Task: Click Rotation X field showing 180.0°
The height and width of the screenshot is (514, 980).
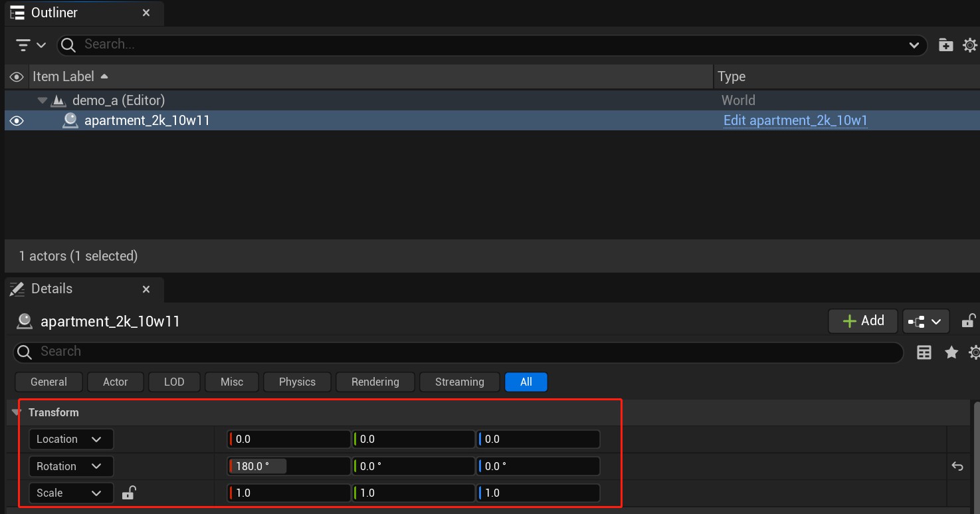Action: [x=288, y=466]
